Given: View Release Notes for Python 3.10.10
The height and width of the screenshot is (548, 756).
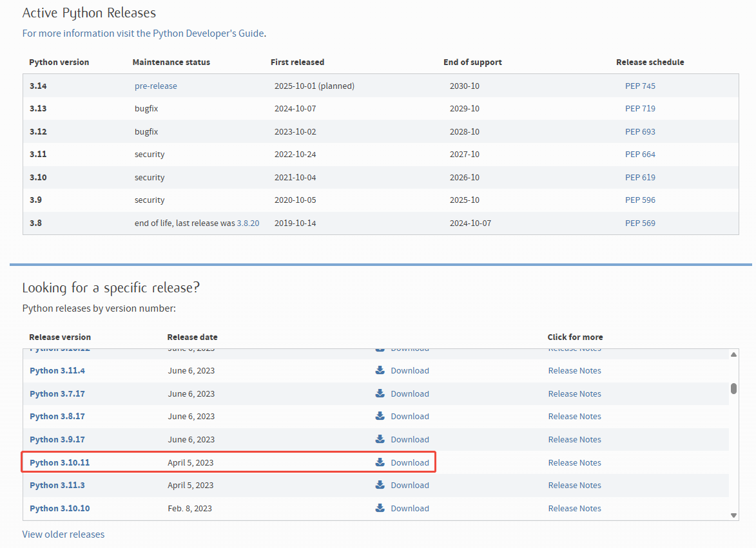Looking at the screenshot, I should [575, 508].
